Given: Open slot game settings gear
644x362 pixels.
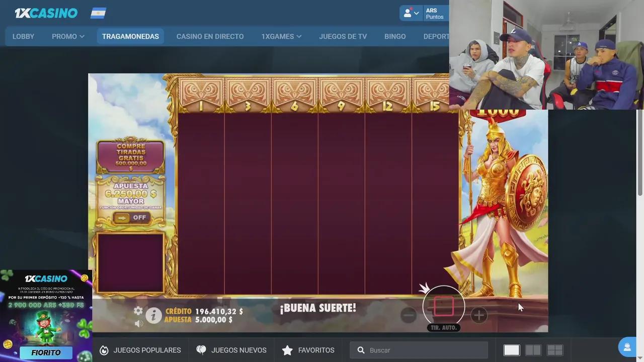Looking at the screenshot, I should (138, 311).
